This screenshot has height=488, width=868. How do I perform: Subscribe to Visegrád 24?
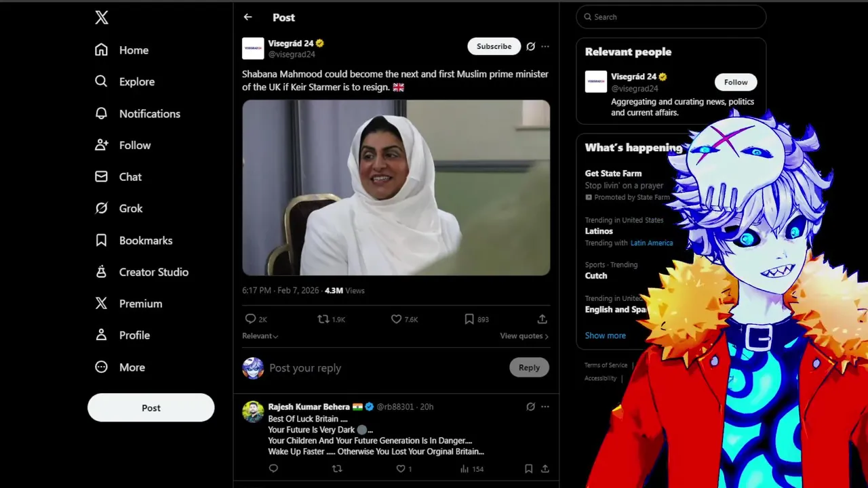click(x=494, y=46)
